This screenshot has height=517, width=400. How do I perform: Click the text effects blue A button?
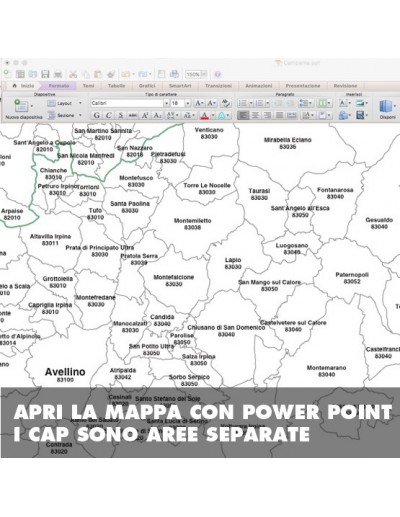click(221, 115)
